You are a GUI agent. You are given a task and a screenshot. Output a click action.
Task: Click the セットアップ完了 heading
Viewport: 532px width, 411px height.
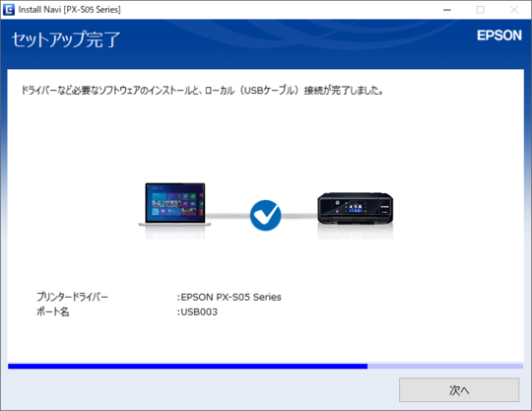[x=66, y=39]
